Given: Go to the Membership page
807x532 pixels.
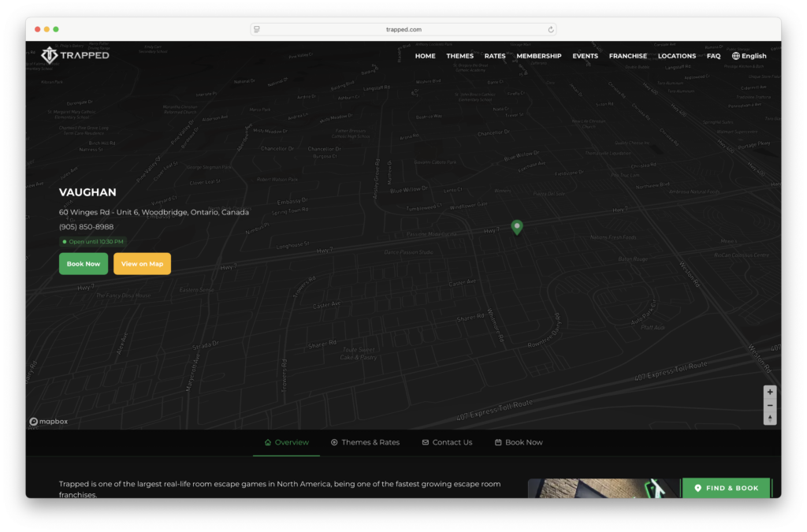Looking at the screenshot, I should 539,56.
